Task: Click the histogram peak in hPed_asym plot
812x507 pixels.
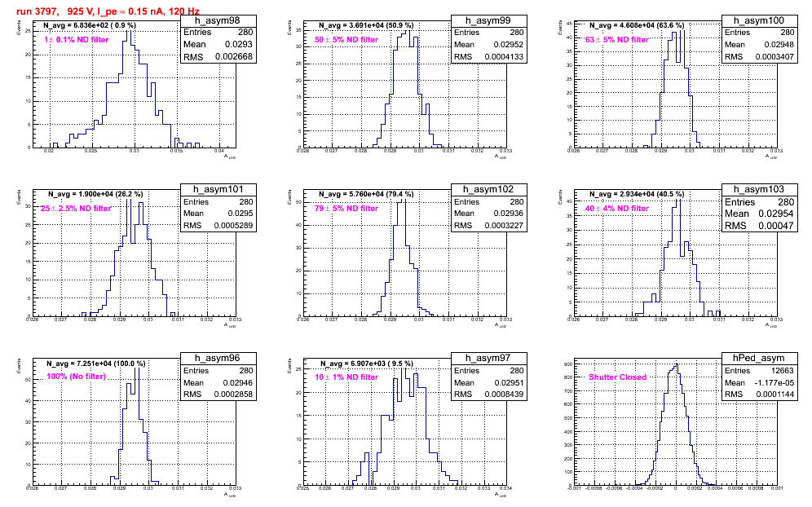Action: [677, 364]
